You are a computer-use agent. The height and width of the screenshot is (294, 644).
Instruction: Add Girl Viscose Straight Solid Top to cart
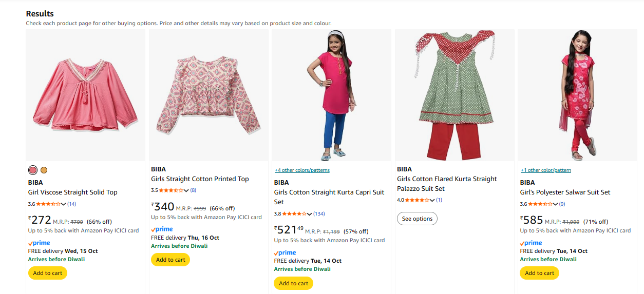tap(48, 273)
